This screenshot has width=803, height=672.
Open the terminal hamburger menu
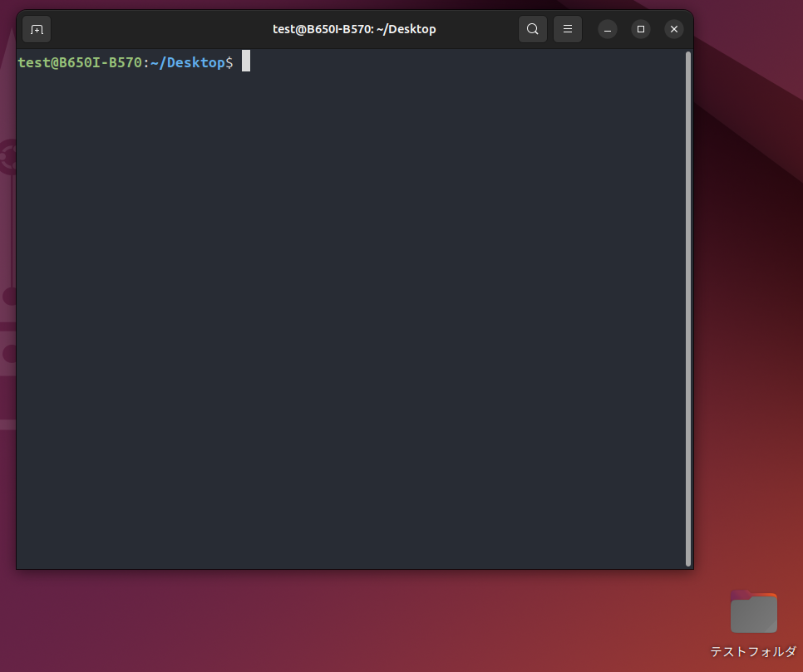pos(568,29)
